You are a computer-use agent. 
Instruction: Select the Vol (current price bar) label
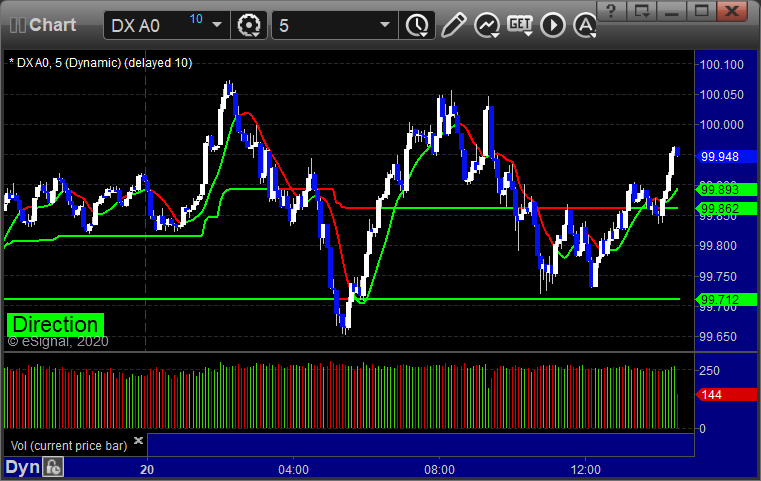coord(69,446)
